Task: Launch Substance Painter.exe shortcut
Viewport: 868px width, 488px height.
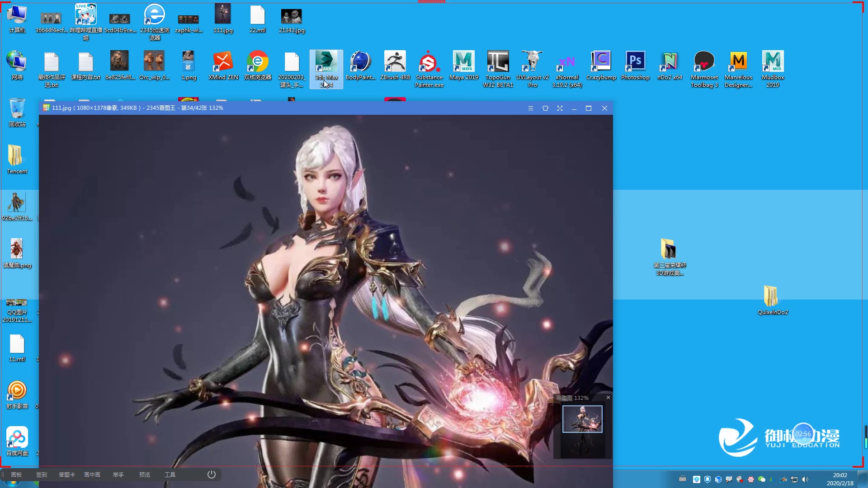Action: pyautogui.click(x=429, y=69)
